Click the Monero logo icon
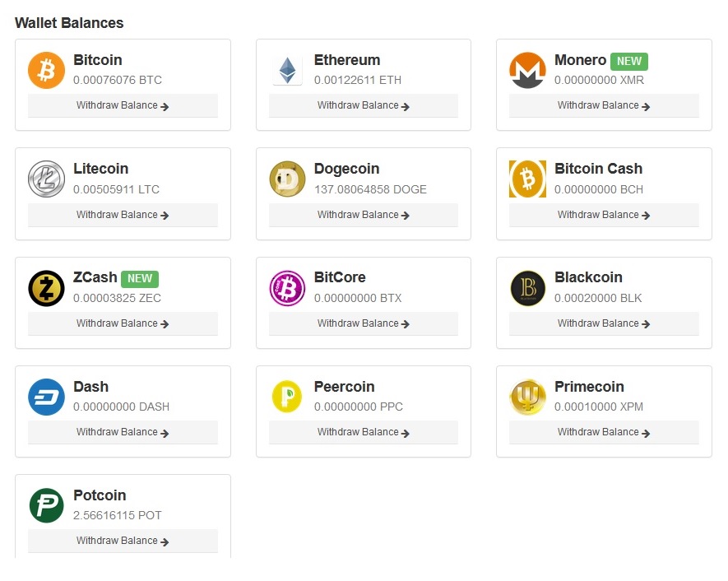The image size is (728, 581). [527, 70]
